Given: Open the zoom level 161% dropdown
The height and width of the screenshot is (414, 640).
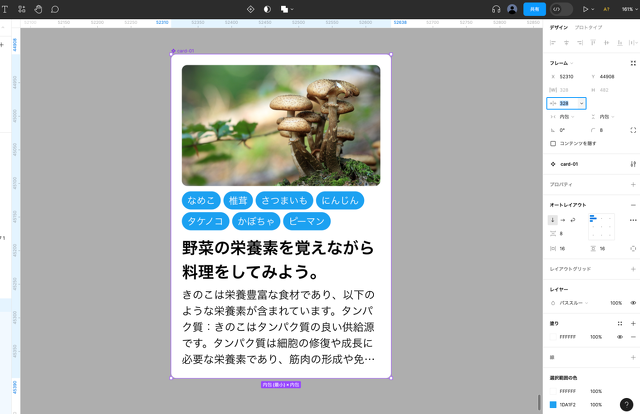Looking at the screenshot, I should (x=628, y=9).
